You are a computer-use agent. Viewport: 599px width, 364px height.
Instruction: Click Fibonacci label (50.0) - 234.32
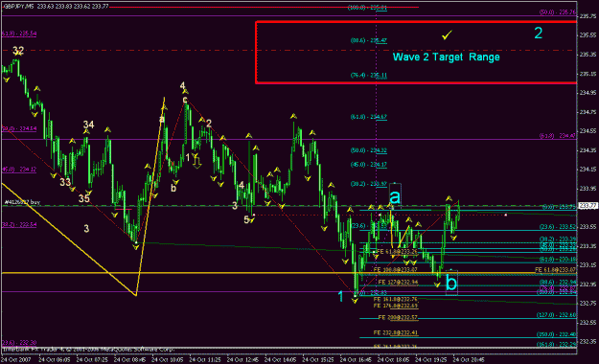[369, 150]
